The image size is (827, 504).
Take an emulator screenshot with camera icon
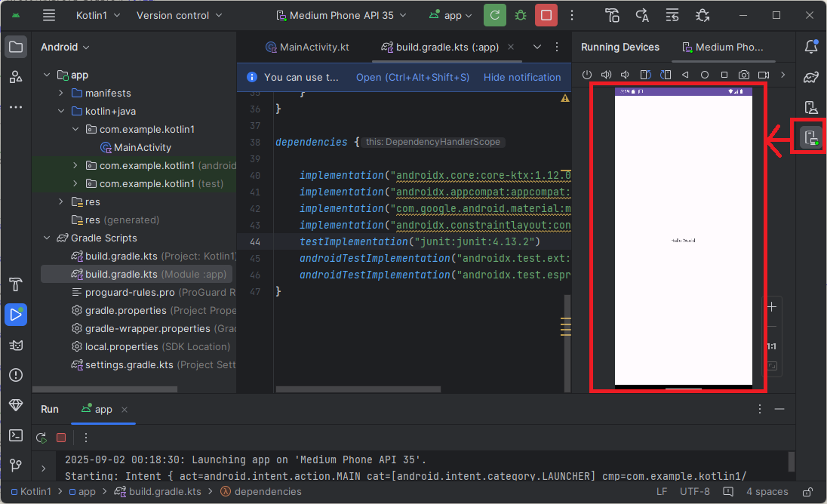click(x=744, y=75)
